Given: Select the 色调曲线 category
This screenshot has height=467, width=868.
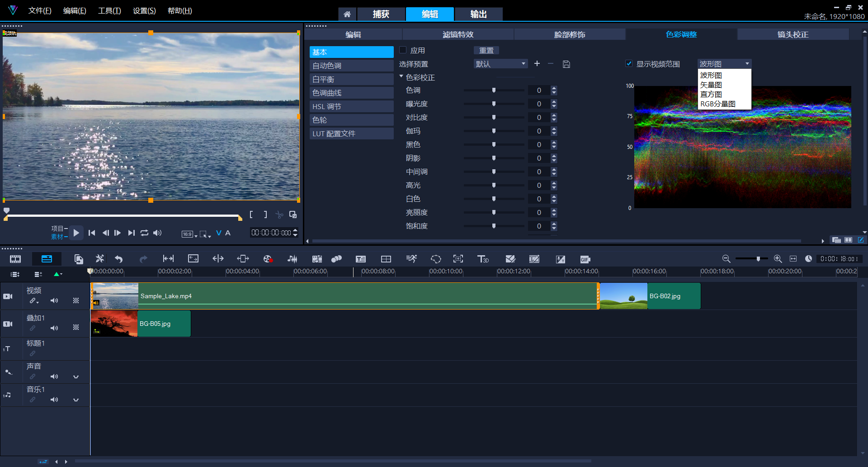Looking at the screenshot, I should pyautogui.click(x=351, y=93).
